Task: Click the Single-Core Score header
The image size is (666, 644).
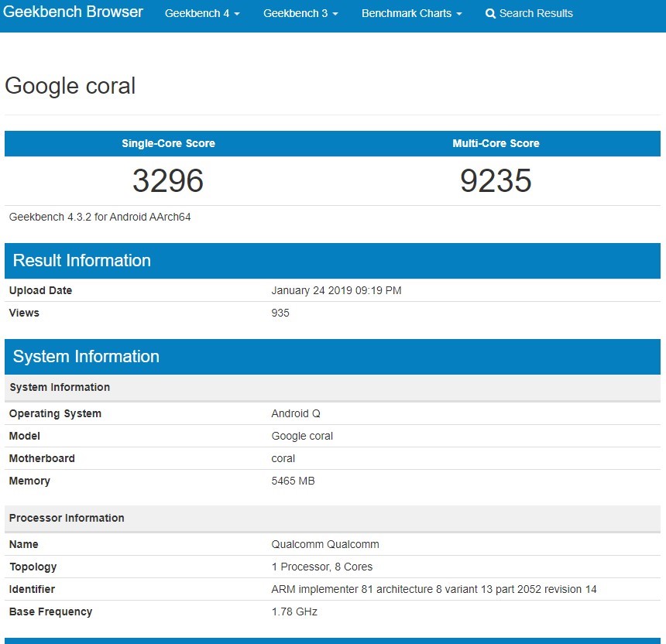Action: click(x=168, y=143)
